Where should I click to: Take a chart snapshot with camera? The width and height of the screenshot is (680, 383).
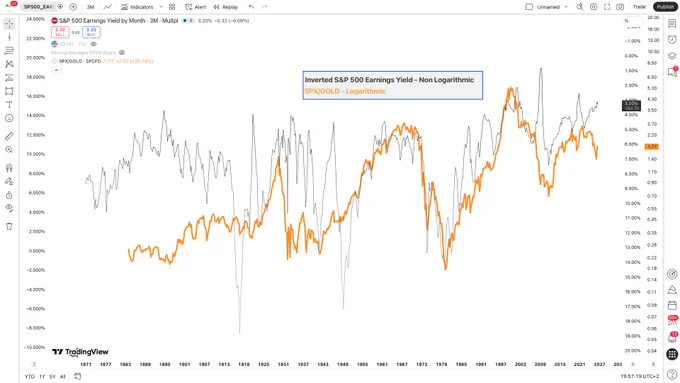[620, 7]
